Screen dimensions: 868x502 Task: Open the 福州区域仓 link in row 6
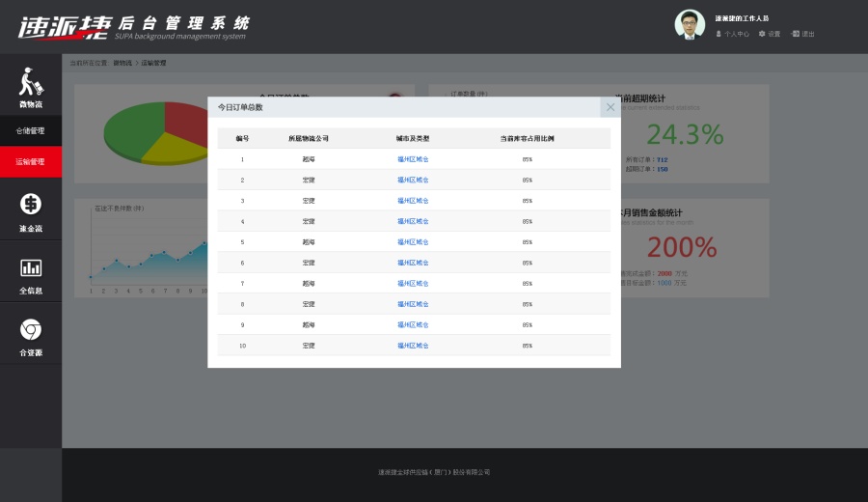pos(413,263)
